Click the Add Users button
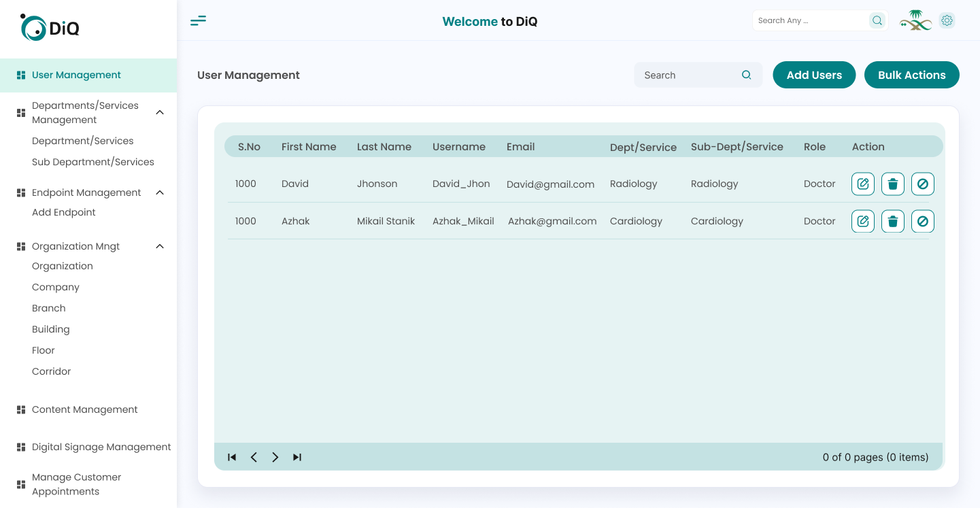This screenshot has height=508, width=980. click(x=814, y=75)
